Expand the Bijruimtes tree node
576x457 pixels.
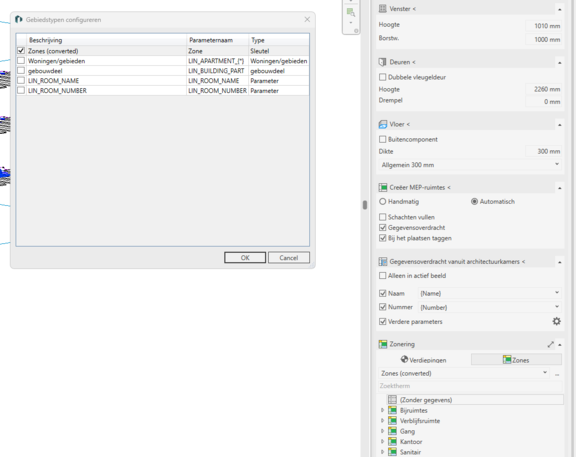tap(382, 410)
